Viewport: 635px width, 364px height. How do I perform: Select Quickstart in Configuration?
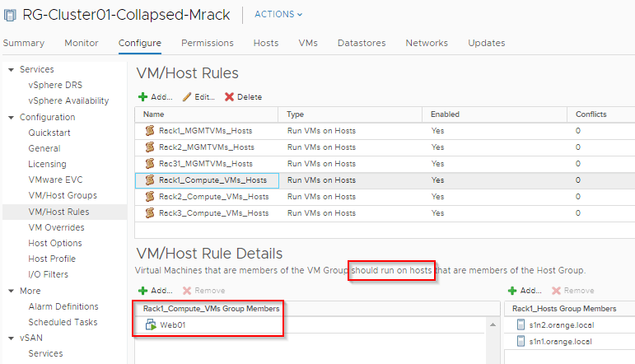49,133
